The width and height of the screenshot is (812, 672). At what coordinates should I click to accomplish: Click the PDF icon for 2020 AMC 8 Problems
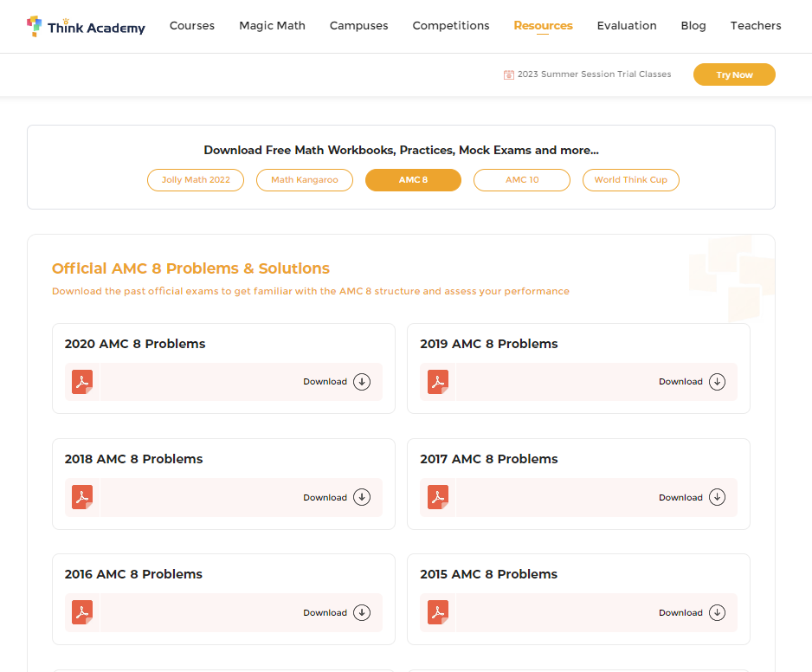coord(82,382)
